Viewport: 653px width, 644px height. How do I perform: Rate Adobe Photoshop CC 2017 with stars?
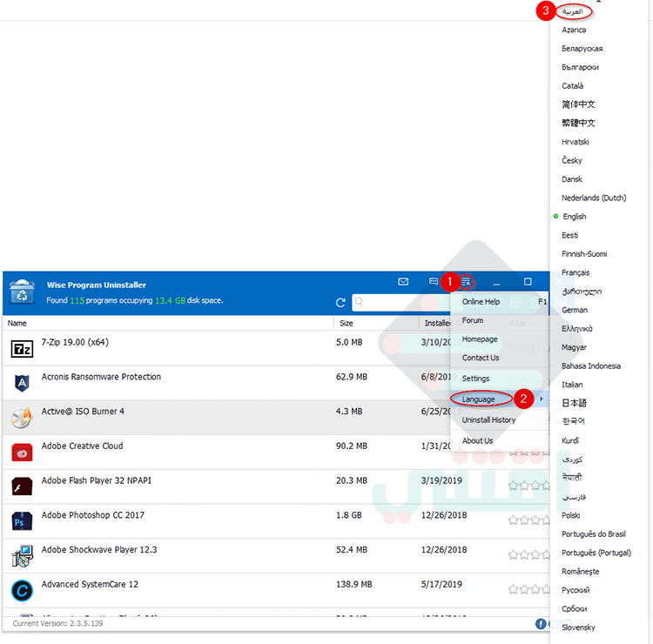[528, 520]
